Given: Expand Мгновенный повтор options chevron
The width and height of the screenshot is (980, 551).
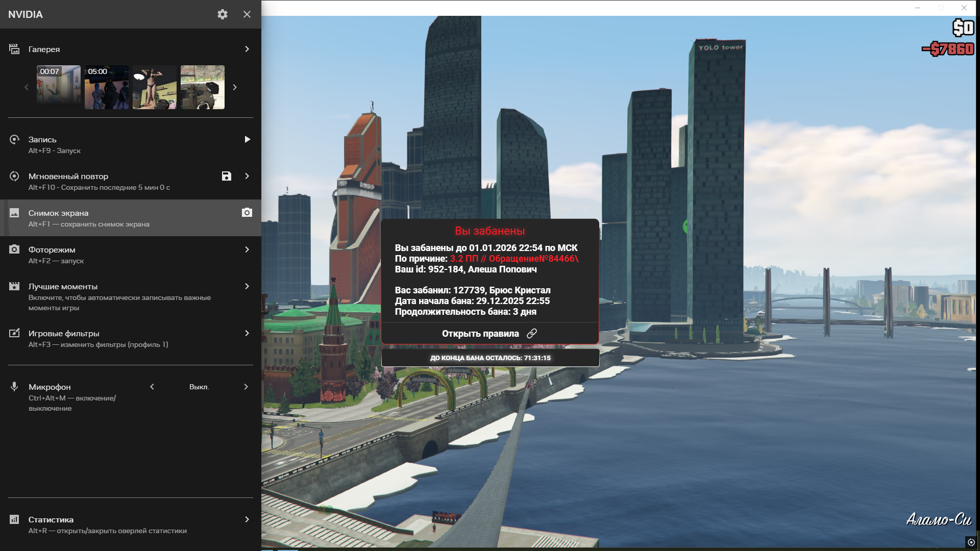Looking at the screenshot, I should [247, 176].
